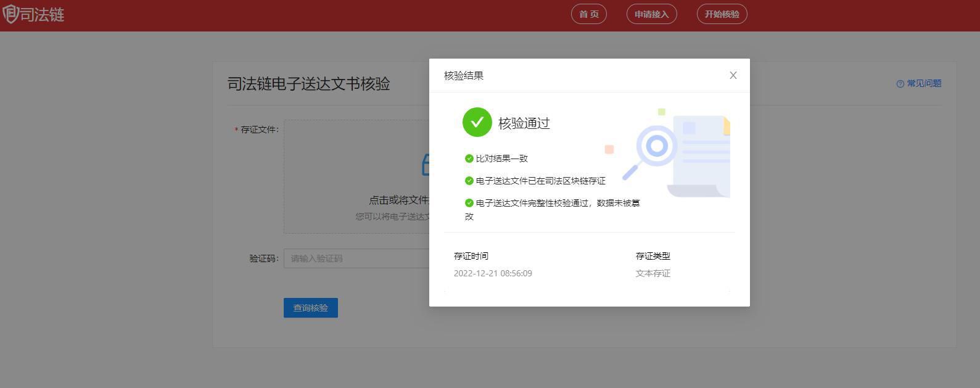Click the question mark icon beside 常见问题
Screen dimensions: 980x388
(900, 84)
